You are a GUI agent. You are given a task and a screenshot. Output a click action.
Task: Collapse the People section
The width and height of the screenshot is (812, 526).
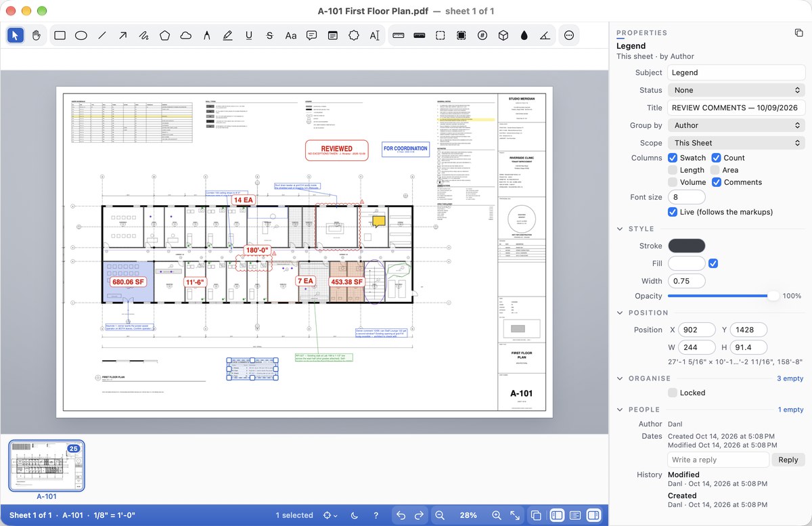pos(620,410)
